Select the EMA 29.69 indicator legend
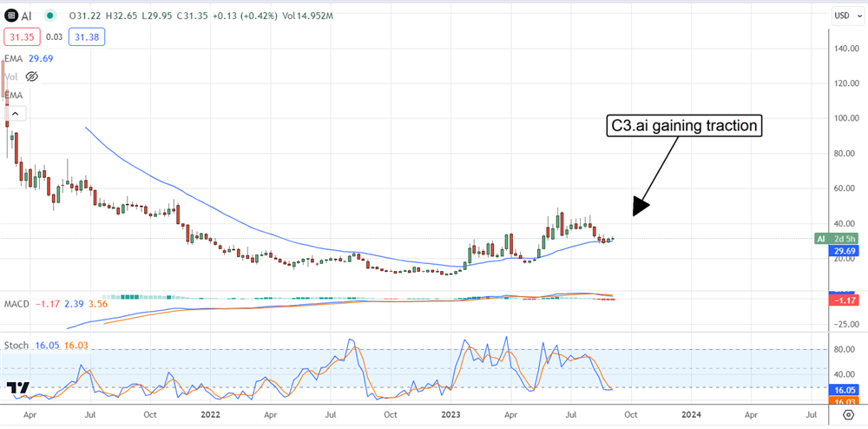This screenshot has width=868, height=429. [29, 58]
